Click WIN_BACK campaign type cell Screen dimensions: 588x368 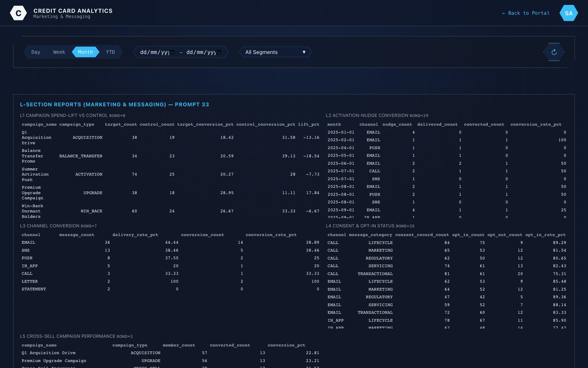pyautogui.click(x=91, y=211)
